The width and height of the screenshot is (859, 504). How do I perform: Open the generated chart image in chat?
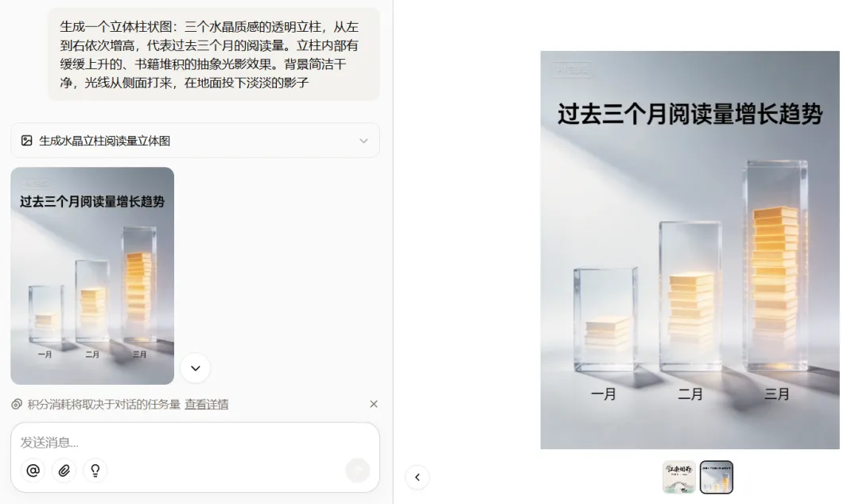tap(92, 276)
